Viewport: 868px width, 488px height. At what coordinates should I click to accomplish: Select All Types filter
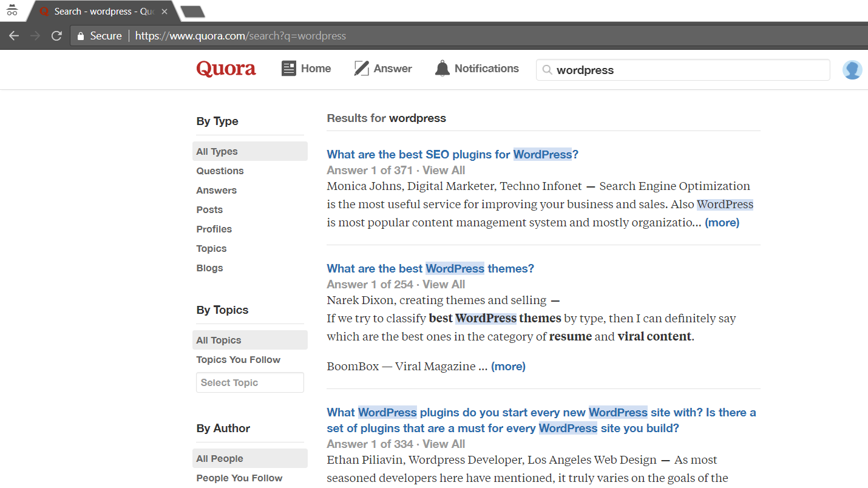pyautogui.click(x=250, y=151)
